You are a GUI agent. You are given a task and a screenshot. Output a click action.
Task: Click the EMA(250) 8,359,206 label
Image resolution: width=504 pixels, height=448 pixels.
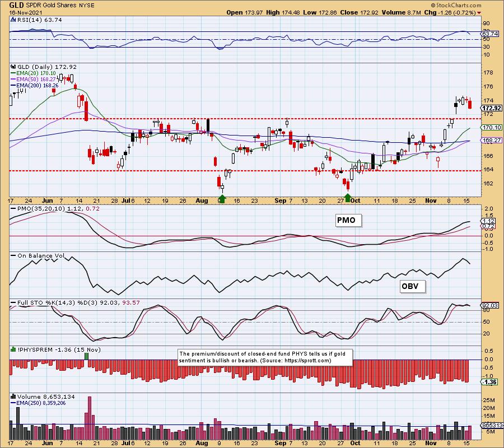(x=41, y=403)
